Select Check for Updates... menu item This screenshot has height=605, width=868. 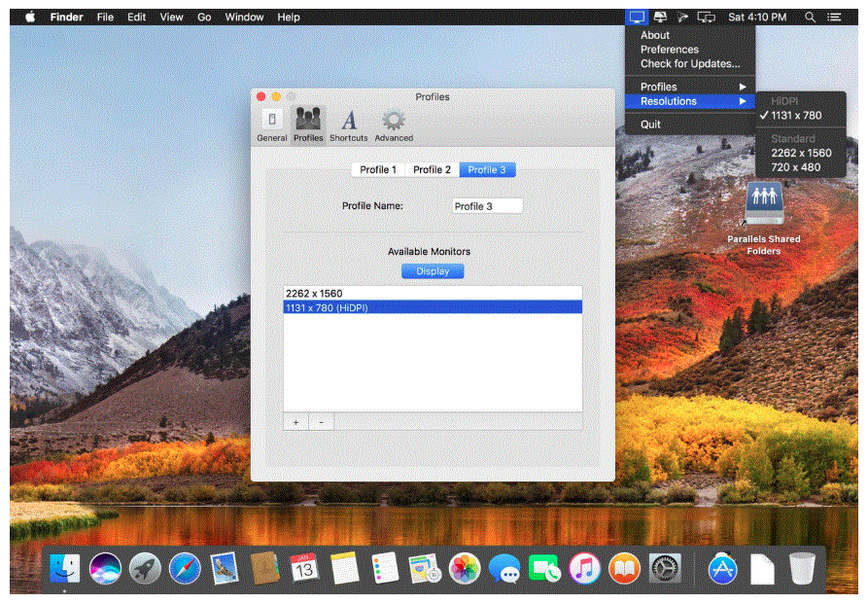690,64
